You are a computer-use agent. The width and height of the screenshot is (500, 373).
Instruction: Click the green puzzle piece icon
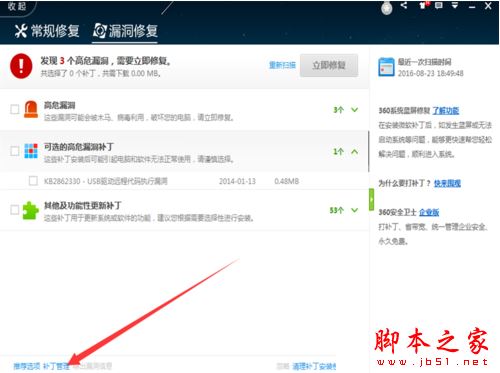point(30,211)
